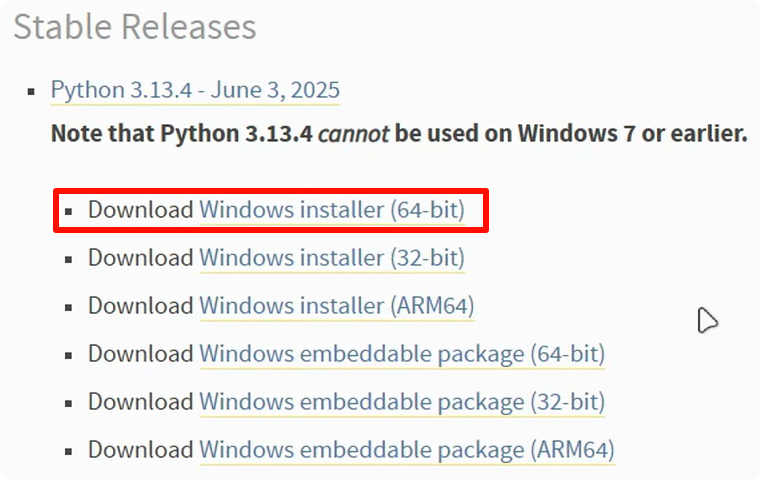Click the bullet before the ARM64 embeddable package
This screenshot has height=480, width=761.
point(69,452)
